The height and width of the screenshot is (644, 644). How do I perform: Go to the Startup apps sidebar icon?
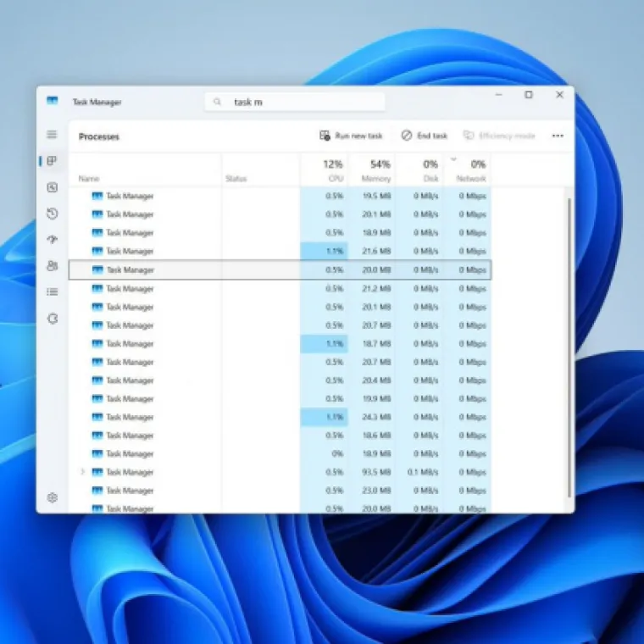[52, 240]
